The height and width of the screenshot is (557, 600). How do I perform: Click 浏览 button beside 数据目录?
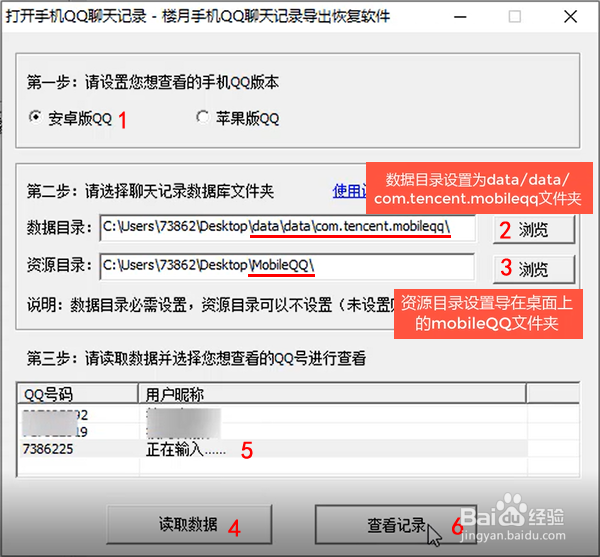534,230
